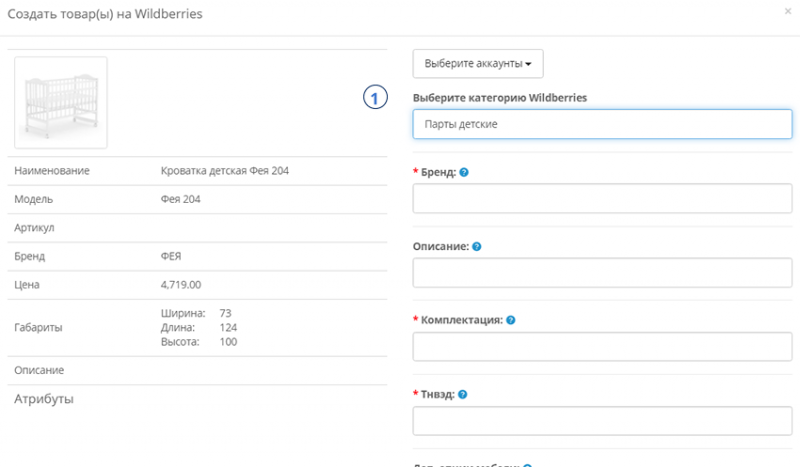This screenshot has width=800, height=468.
Task: Open the Выберите аккаунты dropdown
Action: point(477,63)
